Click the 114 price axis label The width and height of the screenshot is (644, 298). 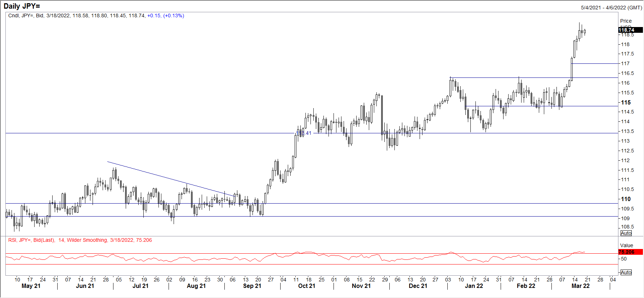point(625,121)
